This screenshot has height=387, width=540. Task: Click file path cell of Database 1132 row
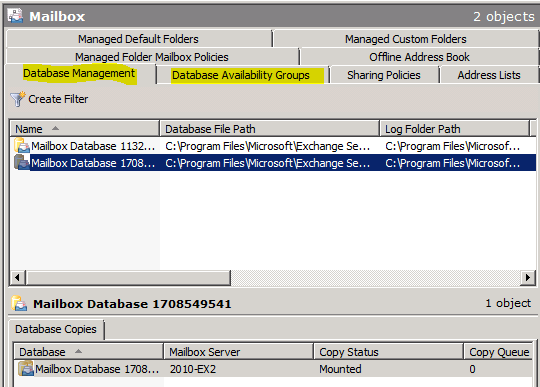(x=268, y=146)
